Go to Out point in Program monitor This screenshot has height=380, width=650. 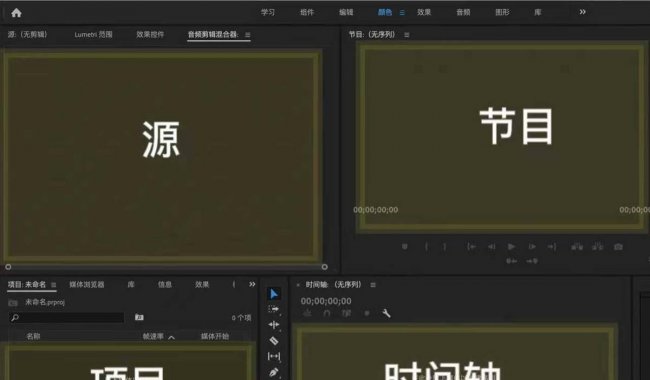552,247
